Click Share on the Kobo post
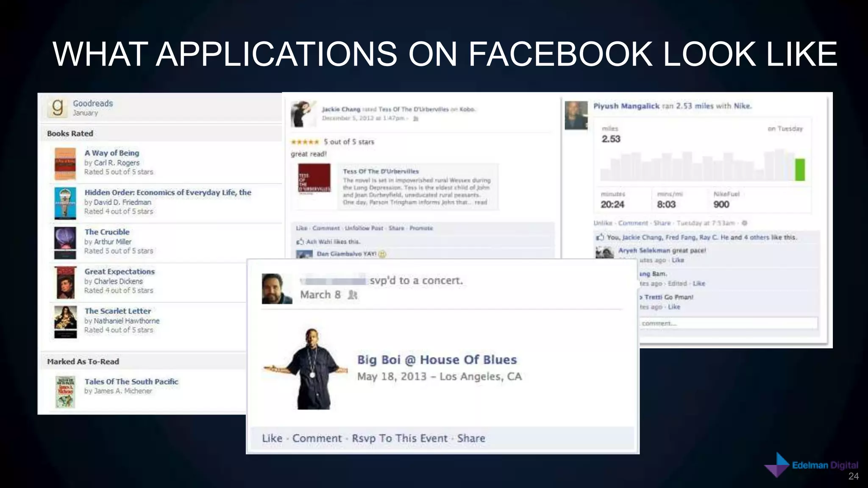Image resolution: width=868 pixels, height=488 pixels. click(x=396, y=228)
